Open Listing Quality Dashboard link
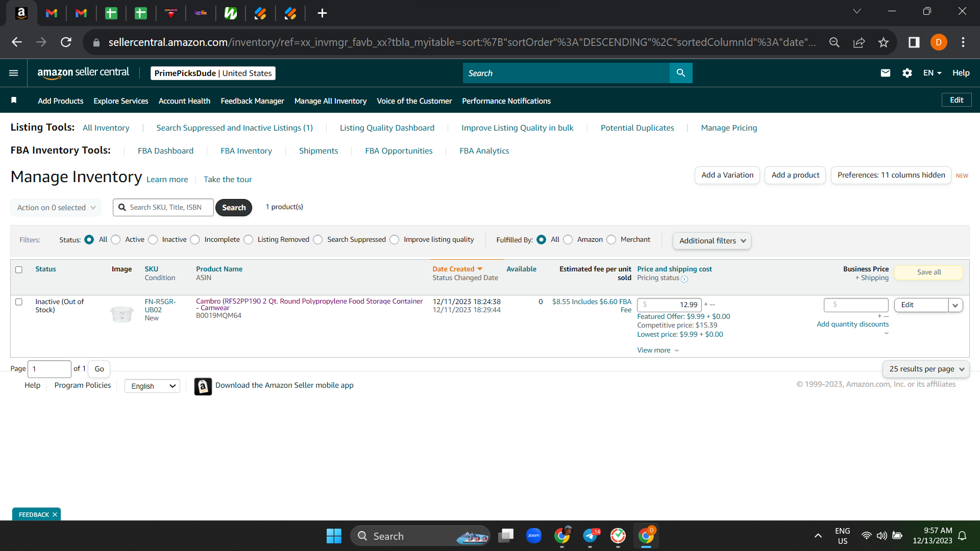Viewport: 980px width, 551px height. (x=387, y=128)
